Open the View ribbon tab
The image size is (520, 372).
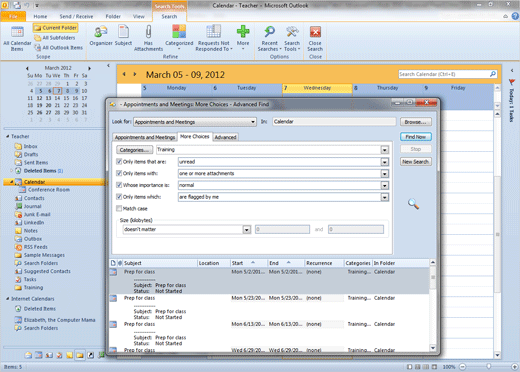pyautogui.click(x=139, y=16)
